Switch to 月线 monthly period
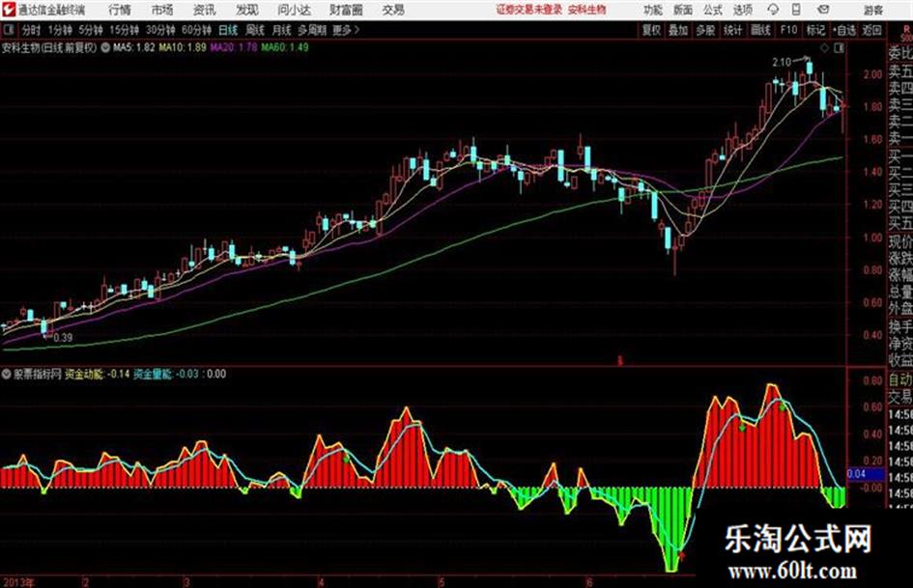913x588 pixels. click(x=282, y=30)
